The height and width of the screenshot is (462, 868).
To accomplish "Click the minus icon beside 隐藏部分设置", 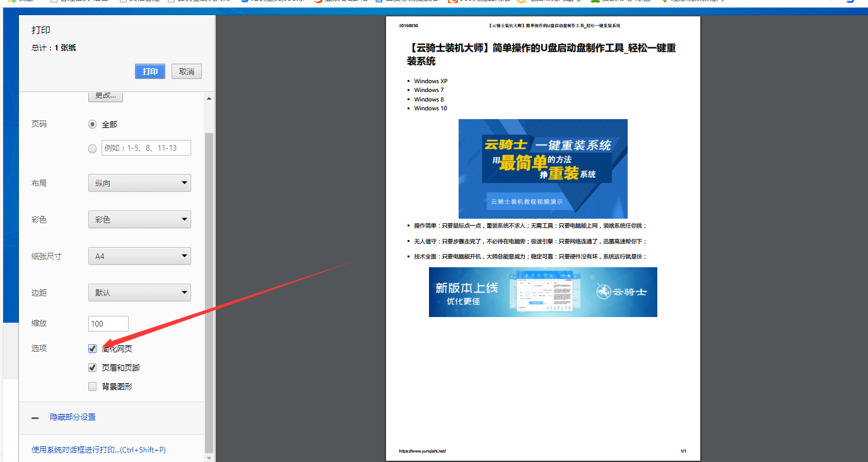I will 35,417.
